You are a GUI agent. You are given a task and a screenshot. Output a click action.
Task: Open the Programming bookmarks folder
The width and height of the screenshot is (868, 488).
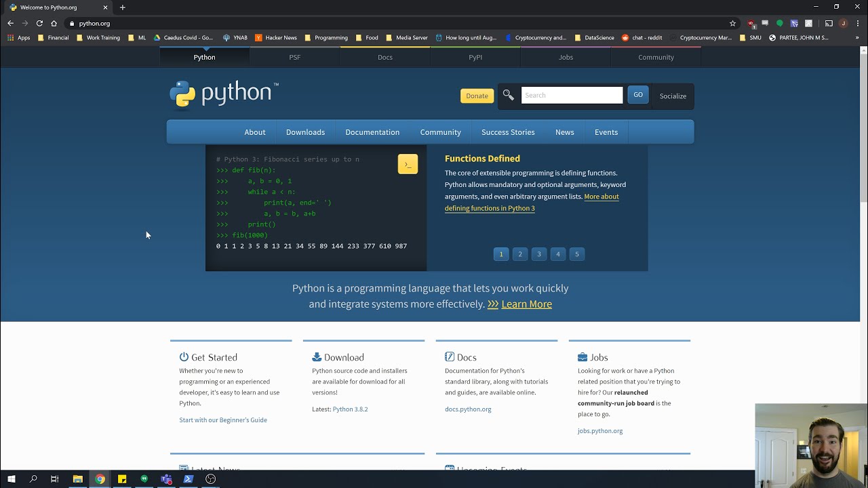[326, 38]
